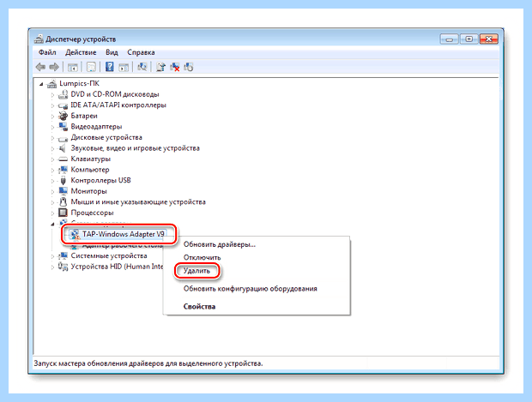Select Удалить from the context menu
Screen dimensions: 532x402
point(196,271)
